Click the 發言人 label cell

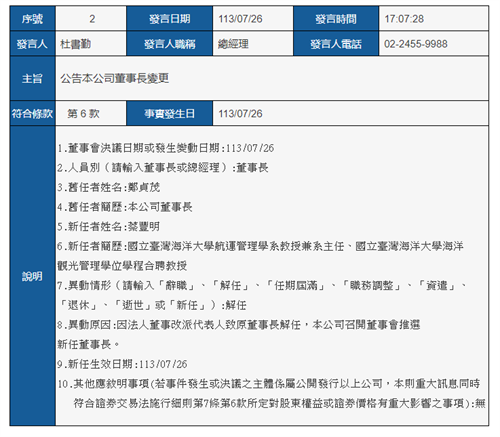coord(32,44)
